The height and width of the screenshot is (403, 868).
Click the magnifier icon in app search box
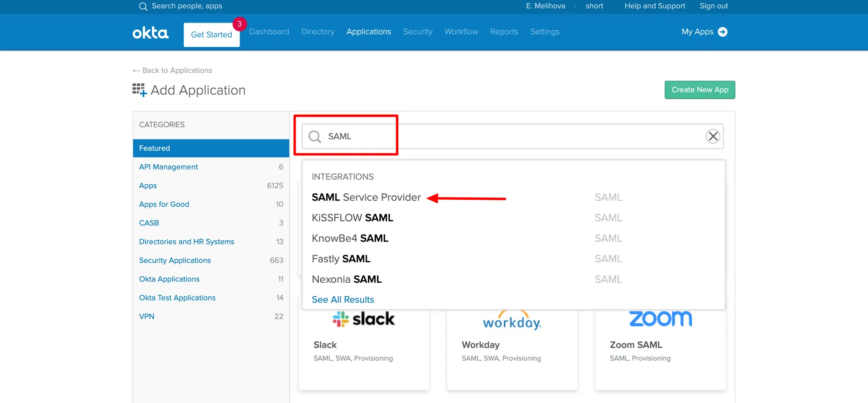(315, 136)
